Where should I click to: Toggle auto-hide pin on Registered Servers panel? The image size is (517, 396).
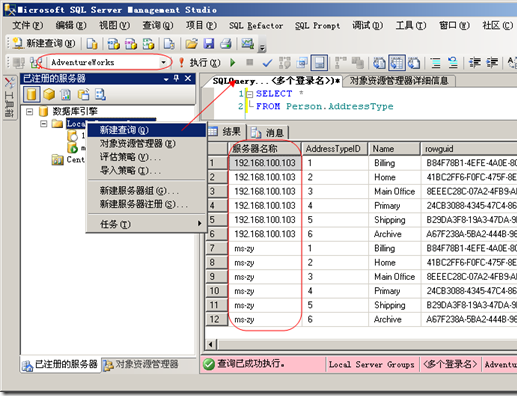pos(176,78)
